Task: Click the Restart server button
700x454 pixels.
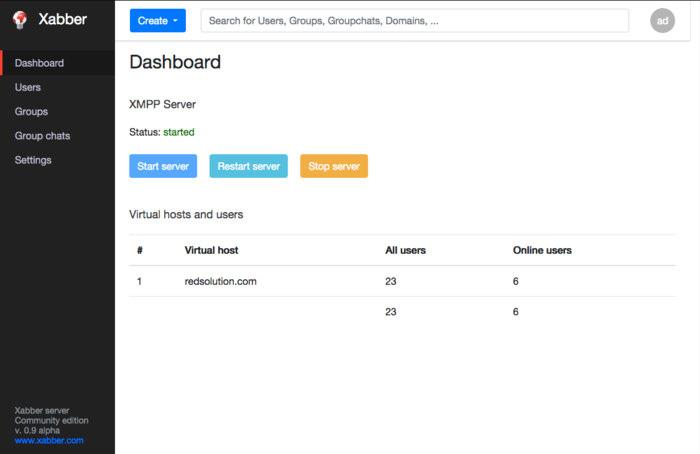Action: click(249, 166)
